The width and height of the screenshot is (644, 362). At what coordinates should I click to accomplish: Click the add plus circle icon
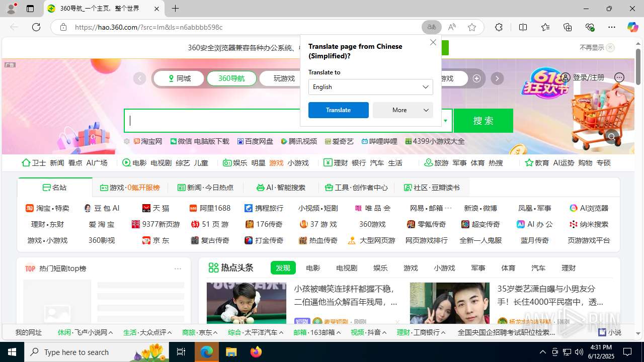pyautogui.click(x=476, y=78)
